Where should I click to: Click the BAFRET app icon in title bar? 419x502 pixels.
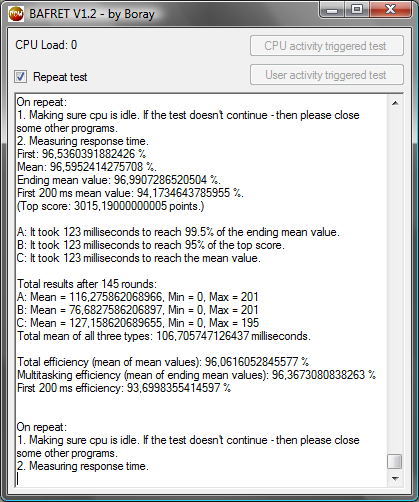click(16, 14)
